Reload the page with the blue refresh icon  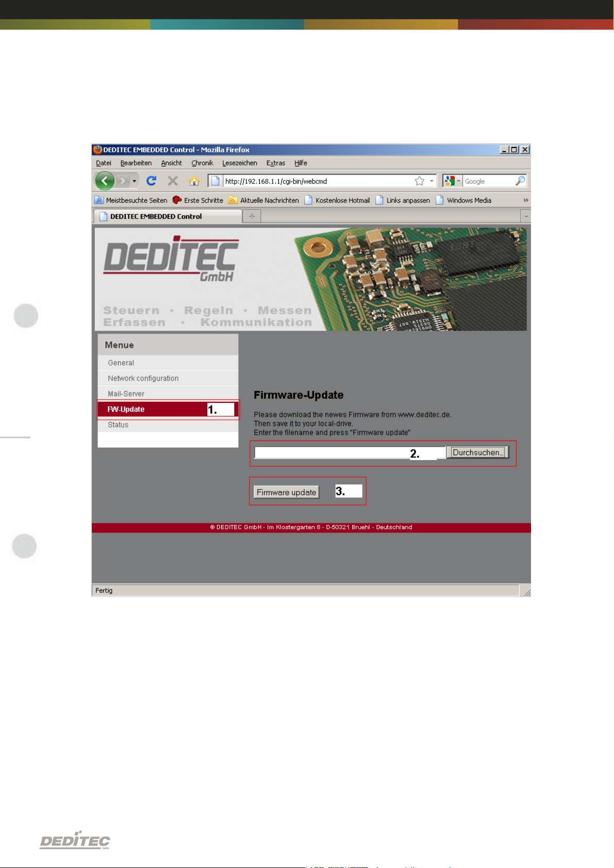click(151, 181)
